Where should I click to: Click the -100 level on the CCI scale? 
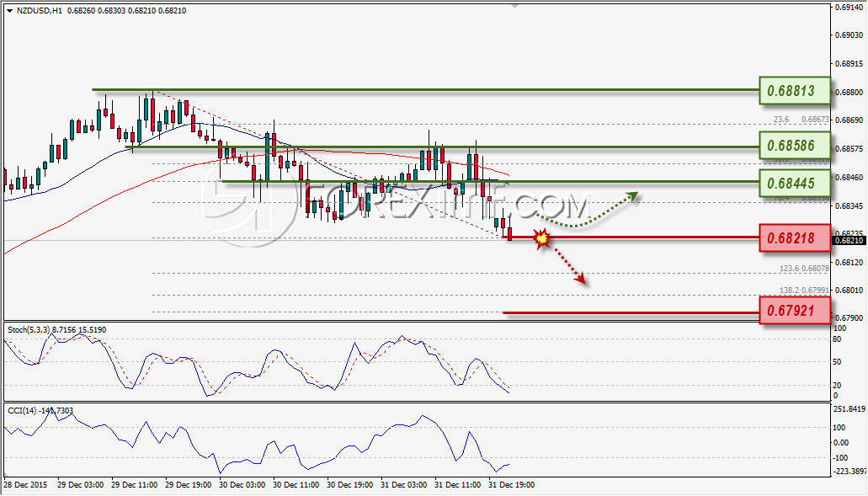point(839,458)
